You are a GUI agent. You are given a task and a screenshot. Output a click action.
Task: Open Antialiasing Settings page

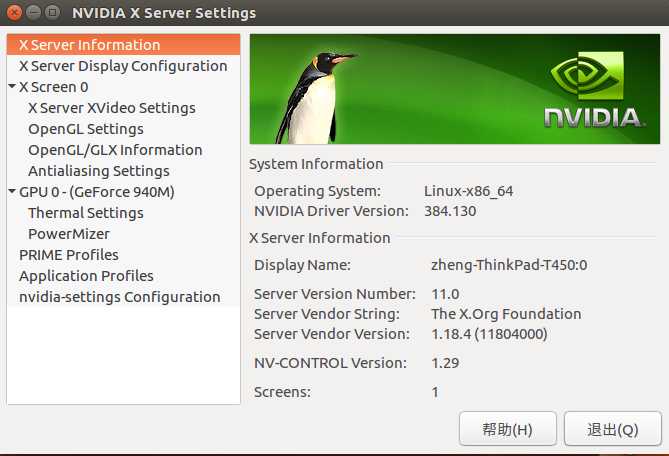tap(98, 171)
